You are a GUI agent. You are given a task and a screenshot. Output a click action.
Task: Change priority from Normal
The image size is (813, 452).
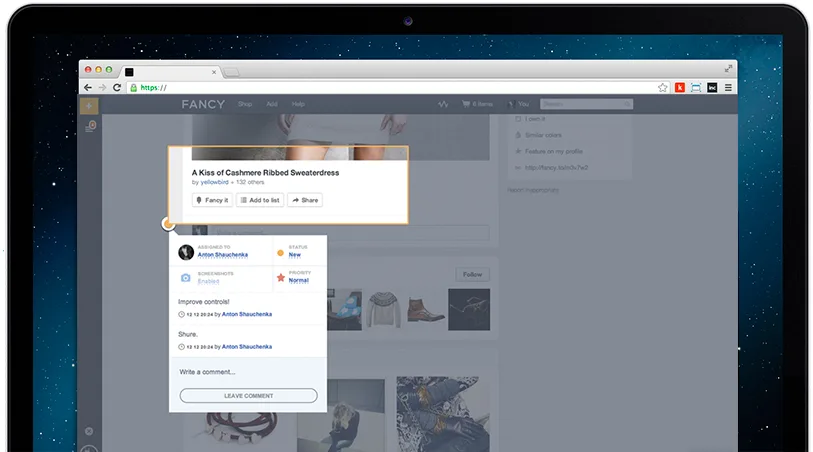(299, 280)
